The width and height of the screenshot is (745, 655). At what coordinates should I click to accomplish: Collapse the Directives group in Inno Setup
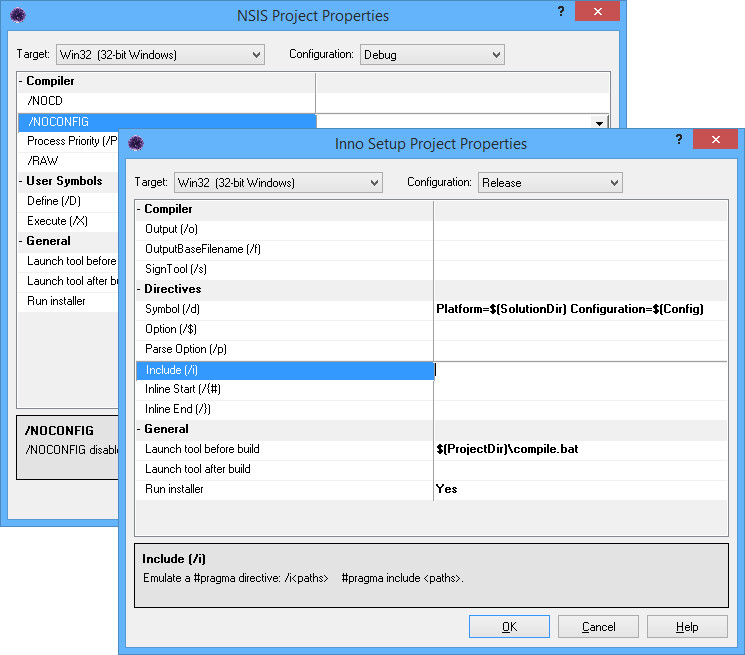[139, 289]
